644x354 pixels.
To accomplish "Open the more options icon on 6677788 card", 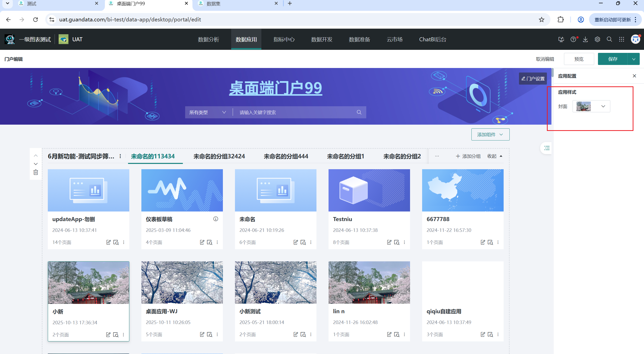I will [498, 242].
